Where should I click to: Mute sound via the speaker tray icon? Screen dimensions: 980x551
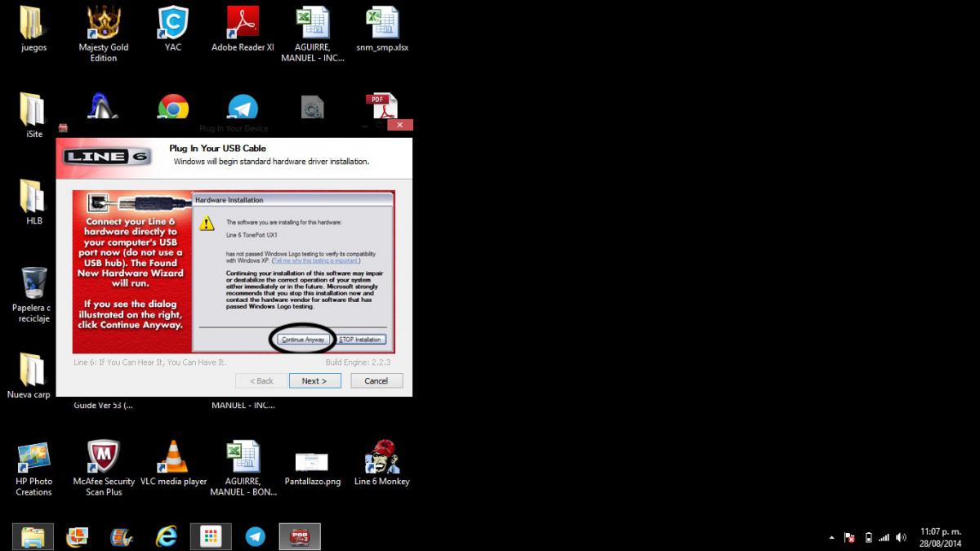901,537
